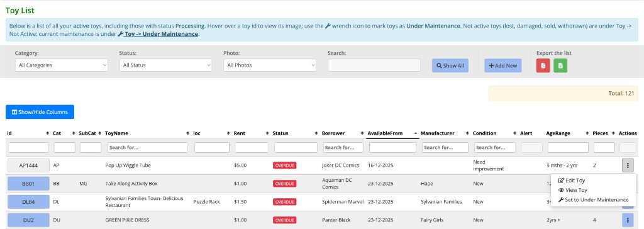Click the Toy List page heading
The height and width of the screenshot is (229, 644).
20,11
